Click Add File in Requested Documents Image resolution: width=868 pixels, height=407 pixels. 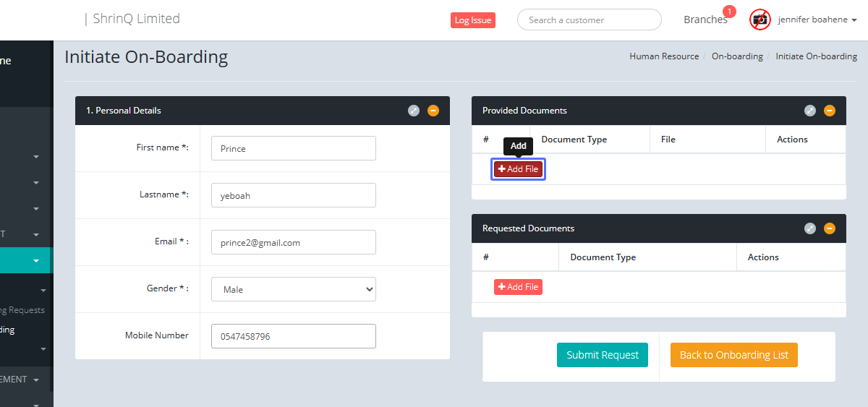(x=518, y=287)
